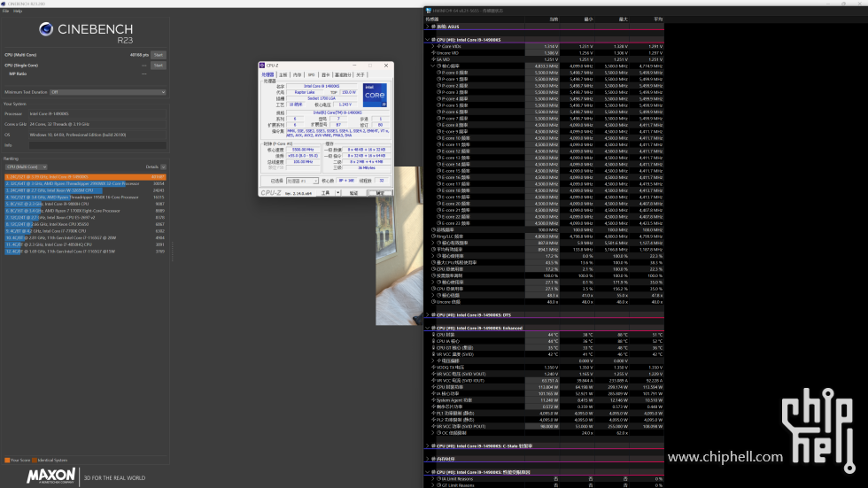This screenshot has height=488, width=868.
Task: Open the CPU (Multi Core) ranking dropdown
Action: coord(26,167)
